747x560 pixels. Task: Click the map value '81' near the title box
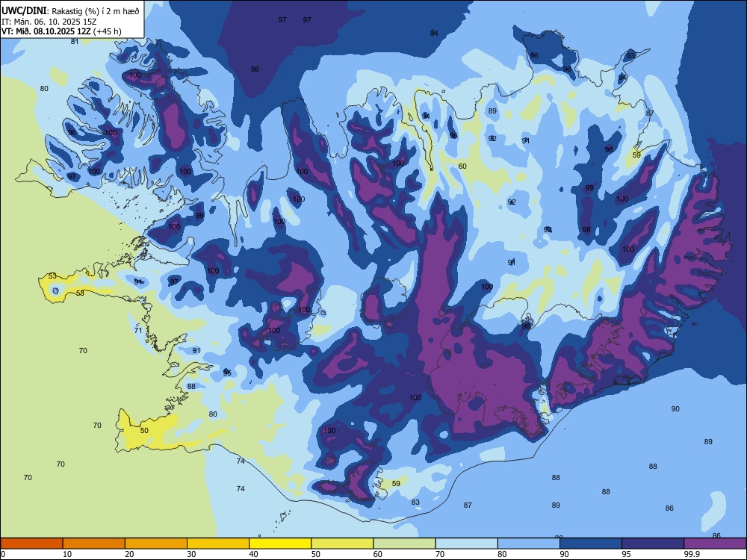74,41
